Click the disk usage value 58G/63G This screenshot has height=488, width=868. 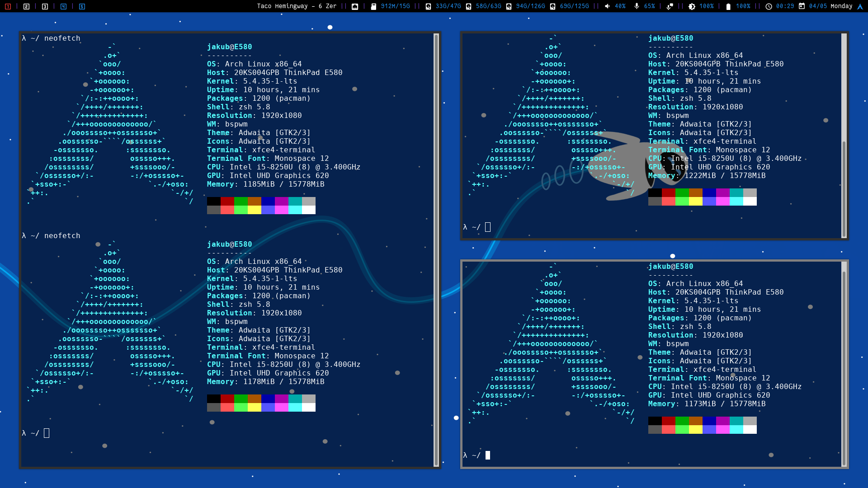click(x=488, y=6)
